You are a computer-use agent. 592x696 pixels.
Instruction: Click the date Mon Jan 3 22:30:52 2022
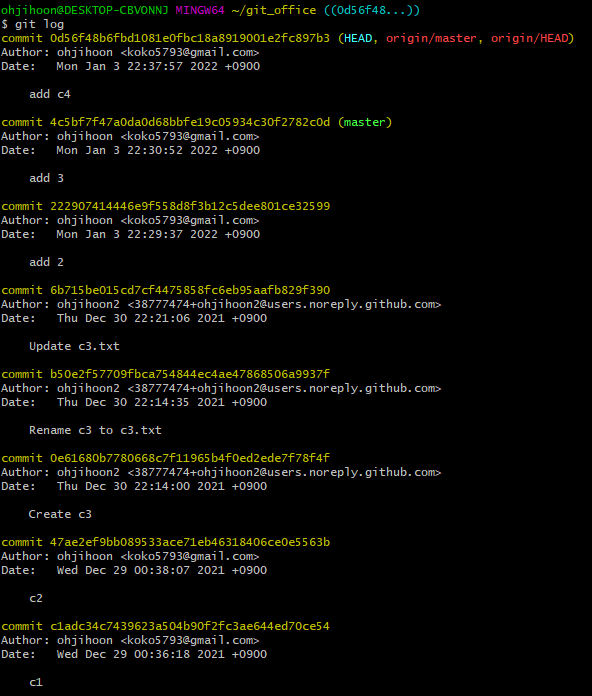[x=137, y=150]
